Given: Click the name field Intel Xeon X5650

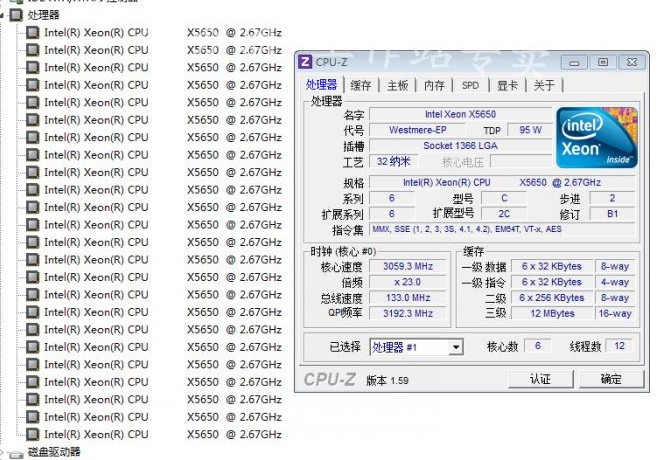Looking at the screenshot, I should tap(461, 114).
